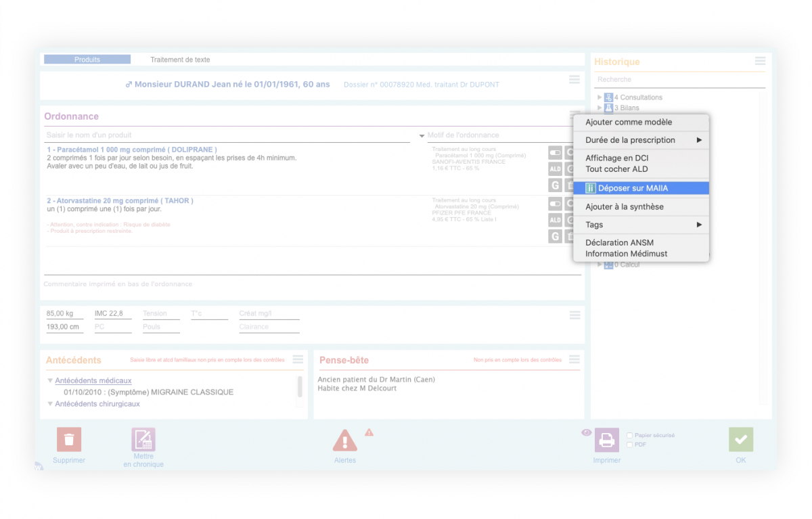Switch to the Traitement de texte tab
Image resolution: width=812 pixels, height=519 pixels.
point(180,60)
